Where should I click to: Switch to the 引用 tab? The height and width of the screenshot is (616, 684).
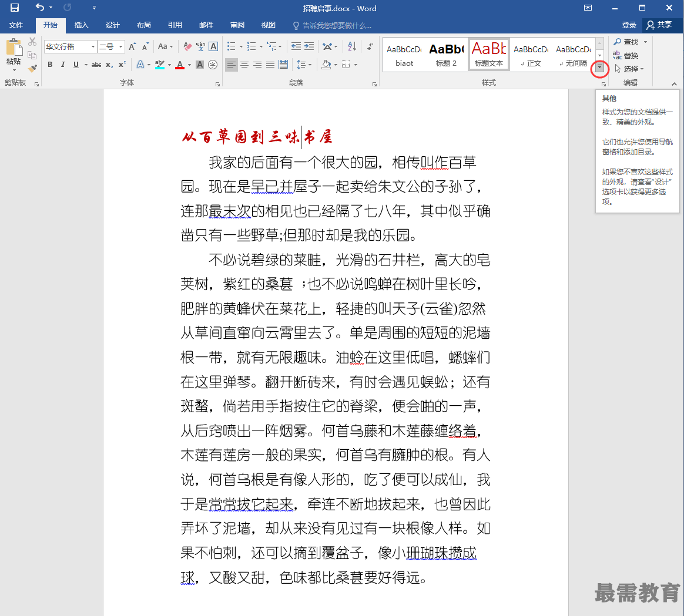point(175,25)
